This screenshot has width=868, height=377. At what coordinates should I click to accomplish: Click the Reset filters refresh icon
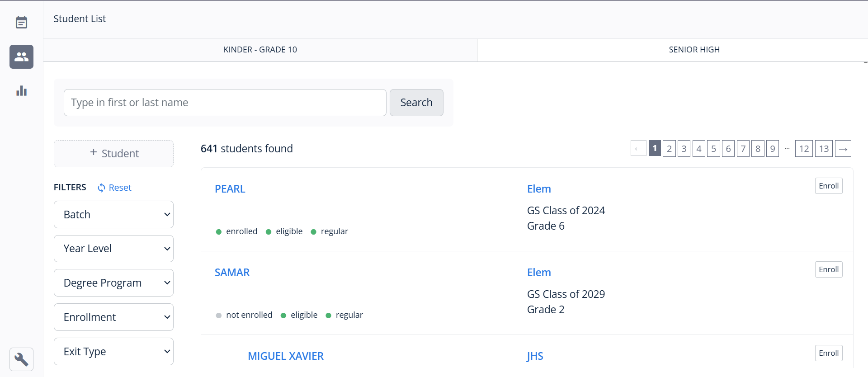102,188
